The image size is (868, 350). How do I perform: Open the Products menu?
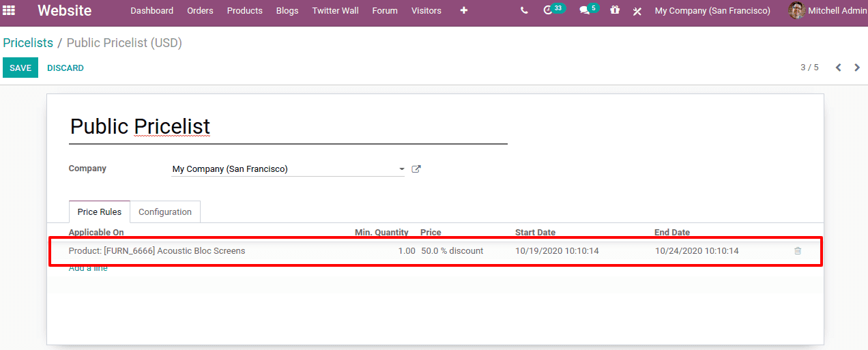tap(245, 11)
